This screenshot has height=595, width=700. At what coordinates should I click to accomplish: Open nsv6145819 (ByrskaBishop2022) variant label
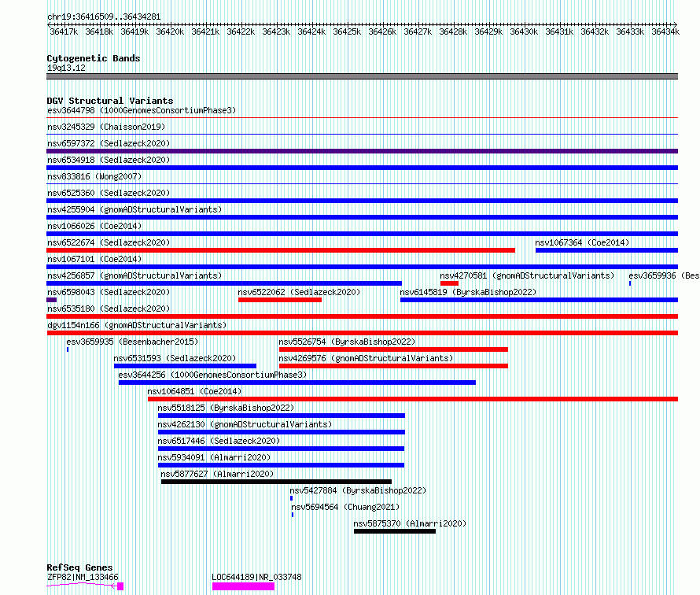[x=468, y=292]
